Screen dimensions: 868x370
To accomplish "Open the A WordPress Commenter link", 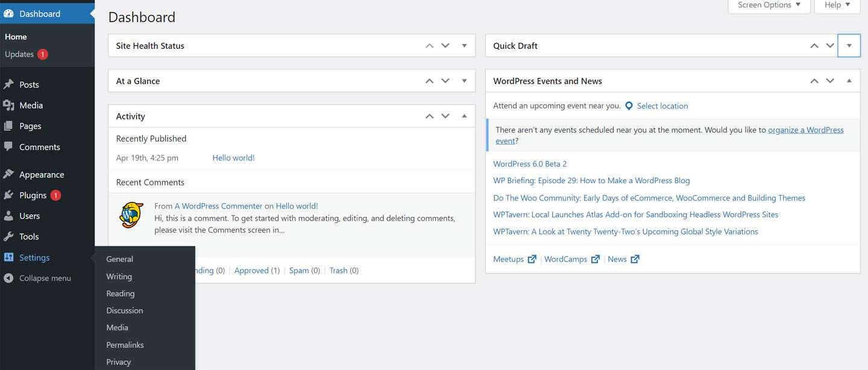I will pos(218,206).
